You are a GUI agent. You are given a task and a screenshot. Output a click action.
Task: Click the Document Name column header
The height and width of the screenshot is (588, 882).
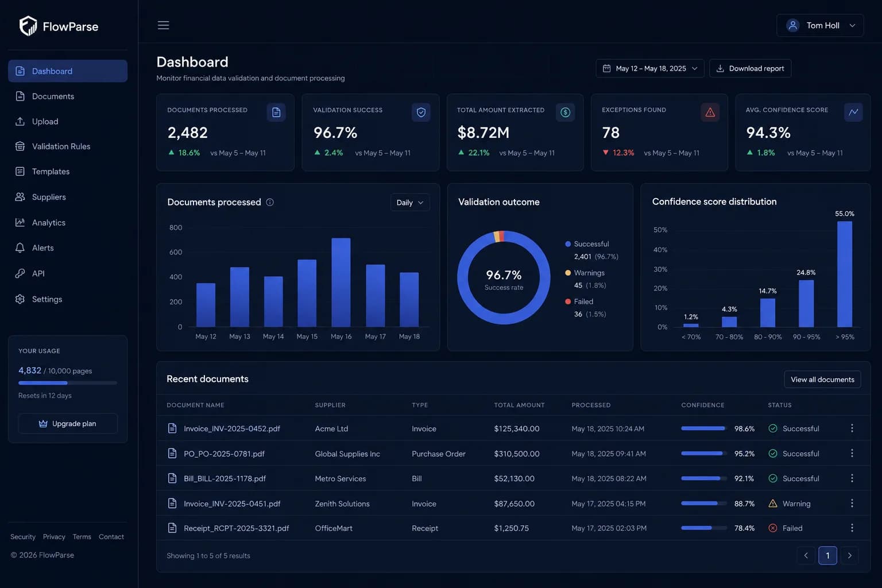coord(195,405)
